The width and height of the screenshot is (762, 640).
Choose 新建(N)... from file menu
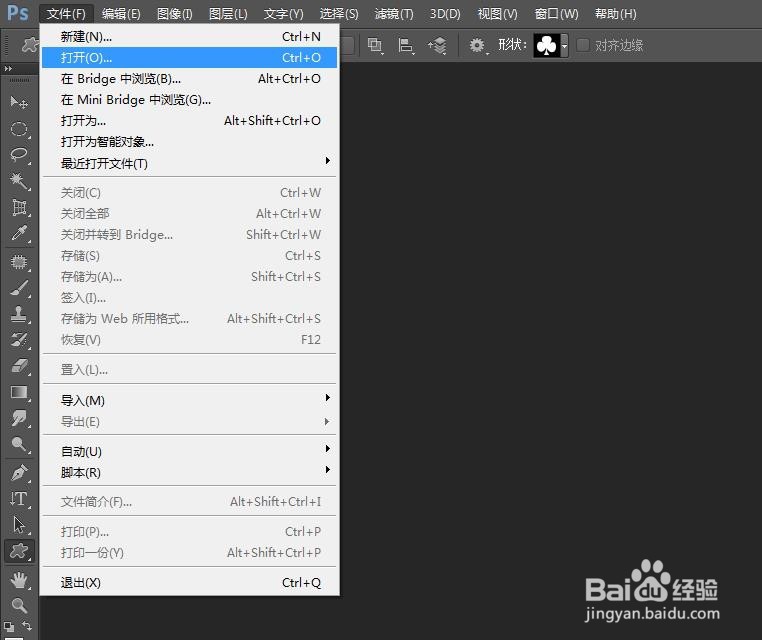pyautogui.click(x=190, y=36)
